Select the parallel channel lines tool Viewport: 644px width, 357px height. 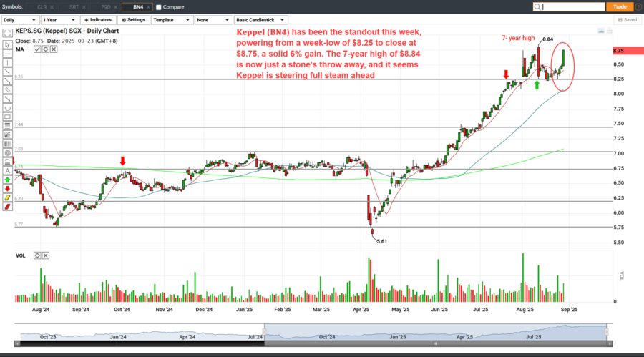7,90
